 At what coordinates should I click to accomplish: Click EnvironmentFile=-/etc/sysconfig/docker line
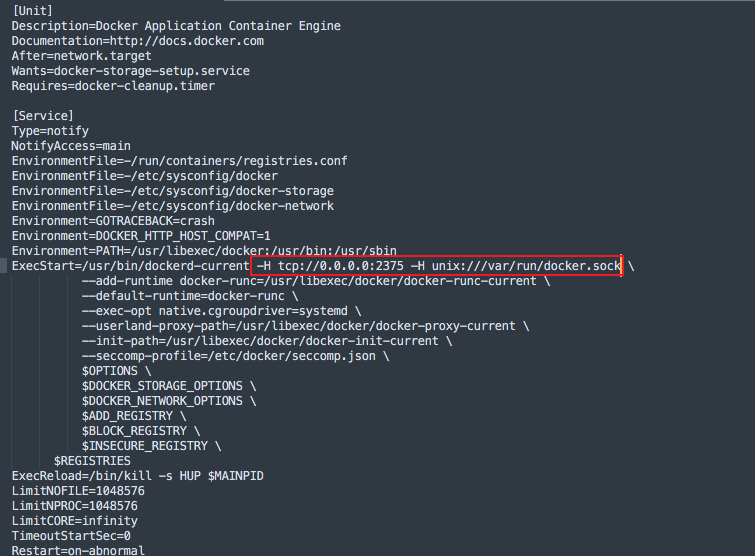coord(145,176)
